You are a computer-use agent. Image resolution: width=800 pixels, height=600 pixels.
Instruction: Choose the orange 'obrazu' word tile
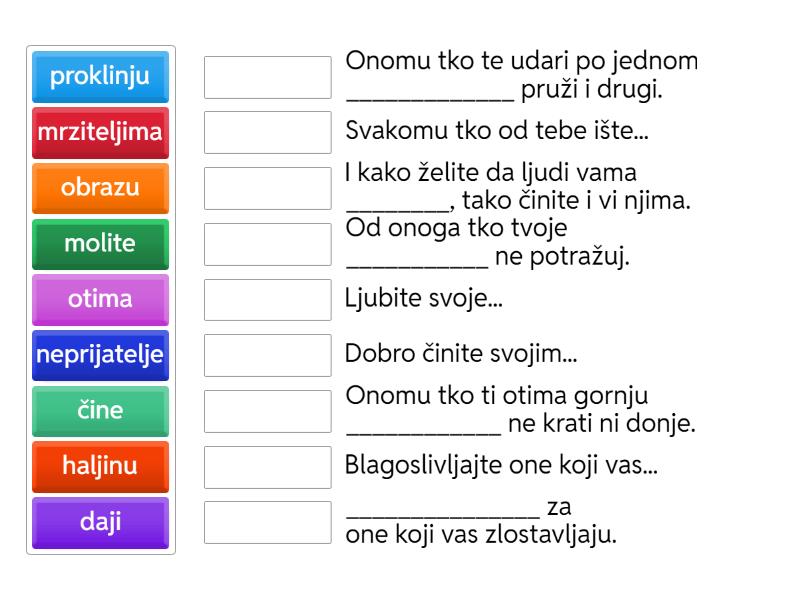point(100,188)
